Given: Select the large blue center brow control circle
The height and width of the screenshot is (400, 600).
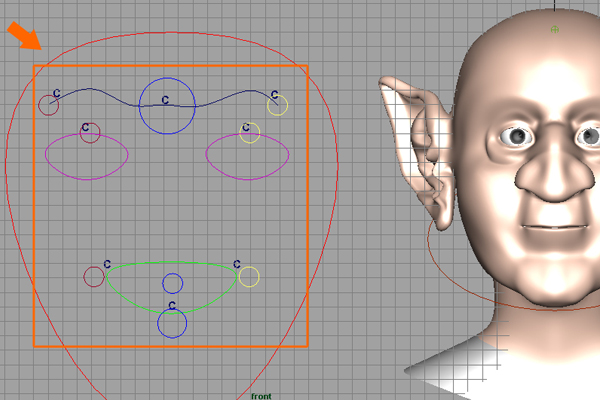Looking at the screenshot, I should (x=167, y=106).
